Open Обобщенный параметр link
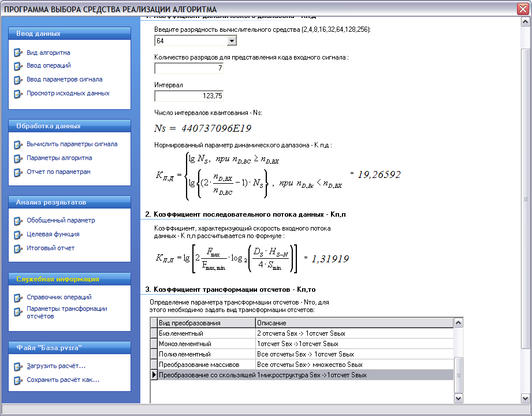Viewport: 532px width, 416px height. click(x=61, y=220)
